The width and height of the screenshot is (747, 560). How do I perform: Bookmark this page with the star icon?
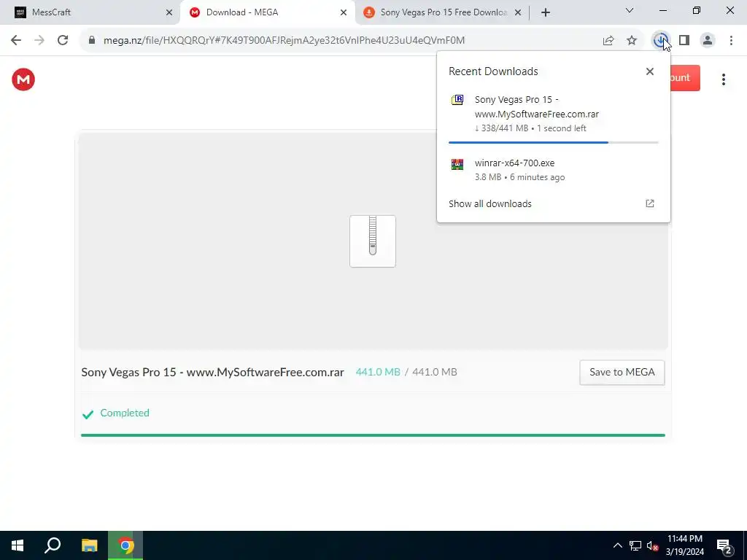click(x=632, y=41)
